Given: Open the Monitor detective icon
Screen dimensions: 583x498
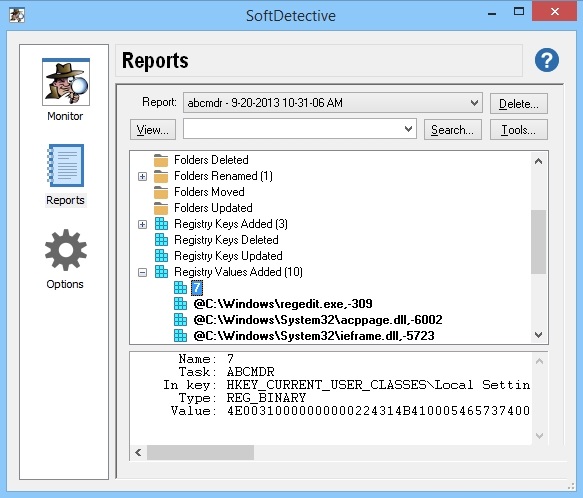Looking at the screenshot, I should [x=66, y=82].
